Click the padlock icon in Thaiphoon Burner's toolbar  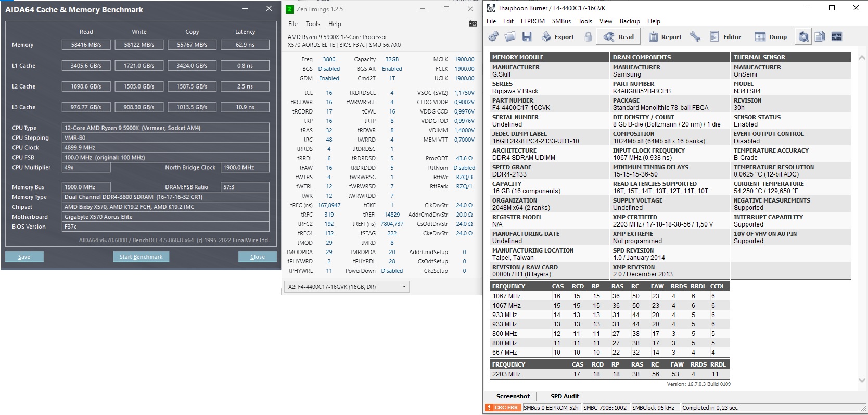(588, 36)
